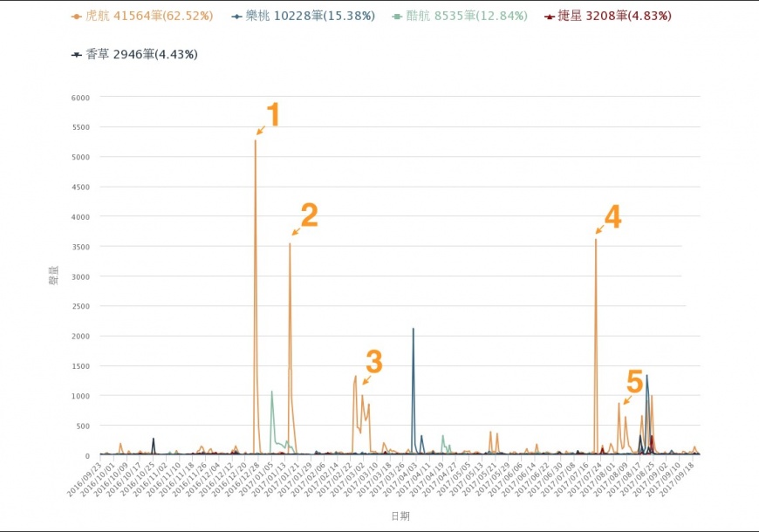759x532 pixels.
Task: Select the 3000 y-axis label
Action: tap(81, 276)
